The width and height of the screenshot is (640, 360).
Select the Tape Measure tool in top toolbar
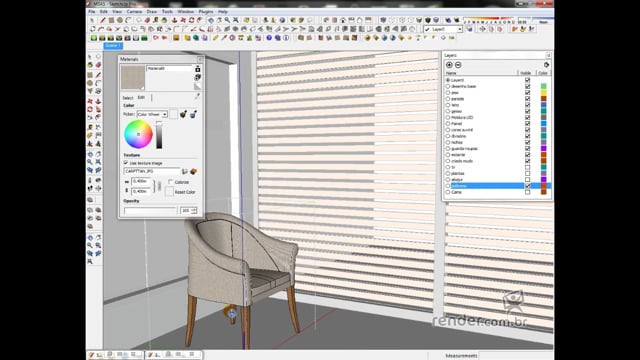(156, 20)
